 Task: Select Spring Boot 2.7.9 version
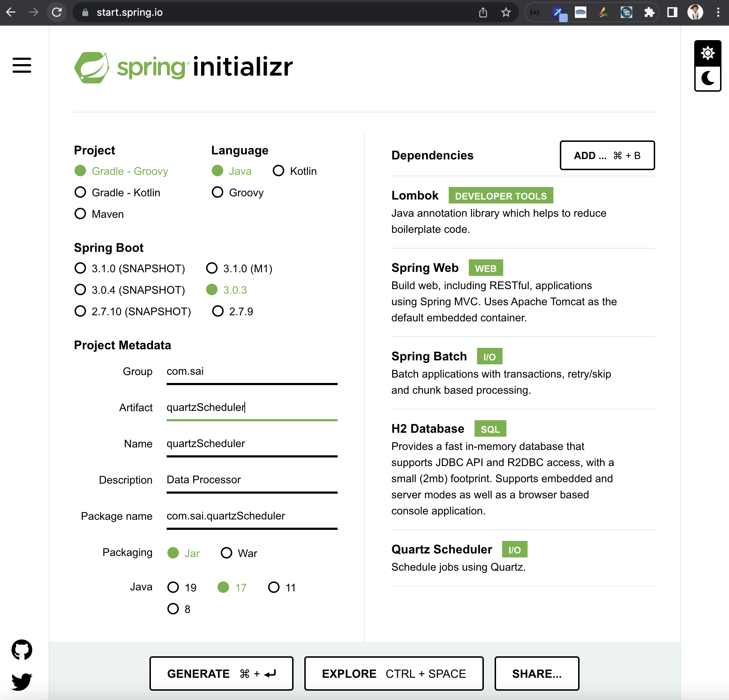click(x=218, y=311)
